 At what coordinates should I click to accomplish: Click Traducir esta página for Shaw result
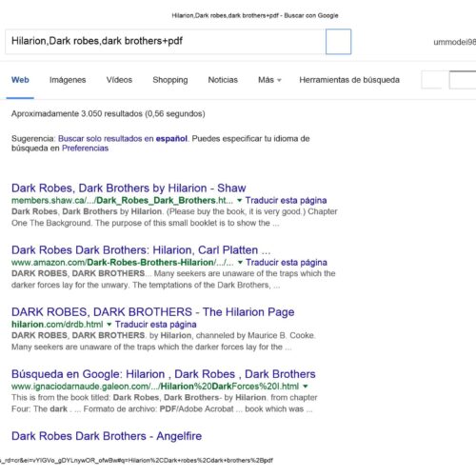[x=286, y=201]
